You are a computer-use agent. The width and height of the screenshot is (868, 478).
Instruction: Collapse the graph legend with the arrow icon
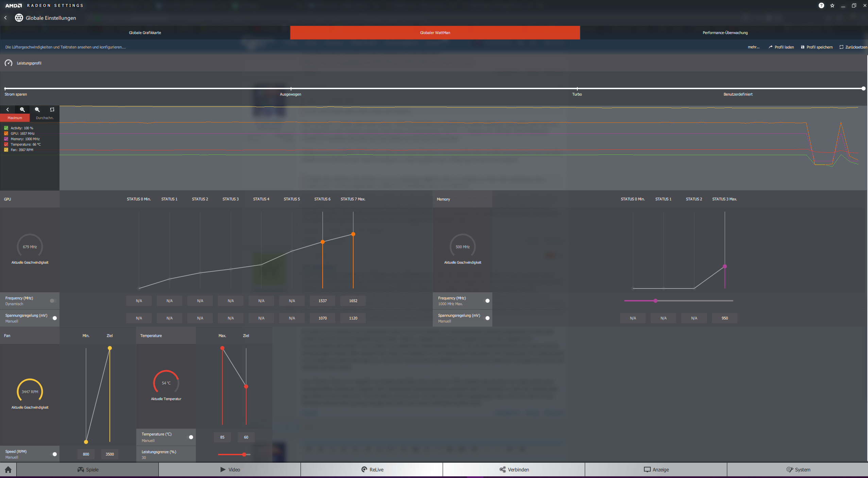pos(7,110)
